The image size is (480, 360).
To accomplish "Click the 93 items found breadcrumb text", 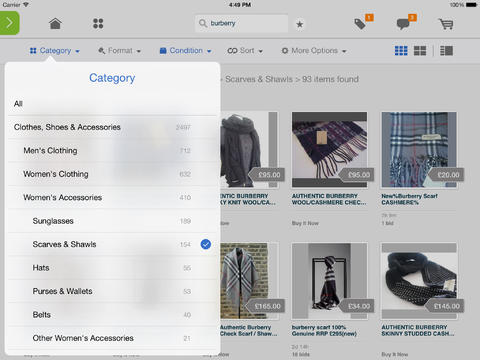I will tap(330, 79).
